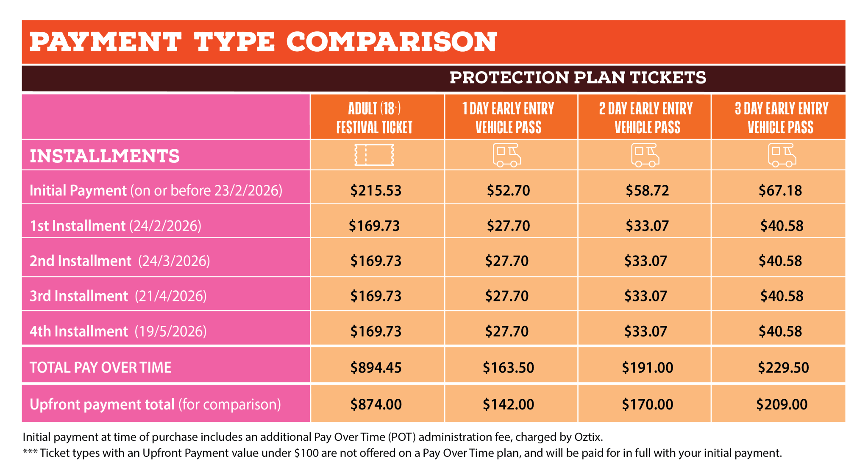Click the van icon under 1 Day Early Entry

pos(507,155)
